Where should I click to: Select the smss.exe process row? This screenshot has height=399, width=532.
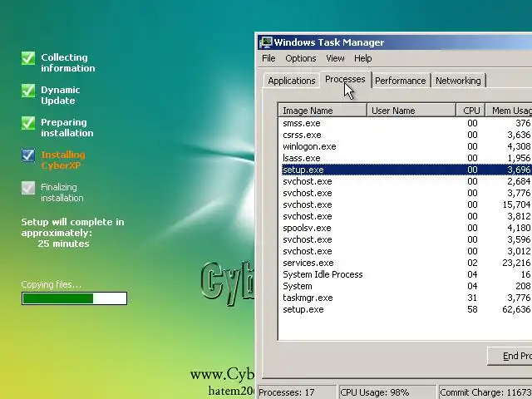pyautogui.click(x=406, y=123)
